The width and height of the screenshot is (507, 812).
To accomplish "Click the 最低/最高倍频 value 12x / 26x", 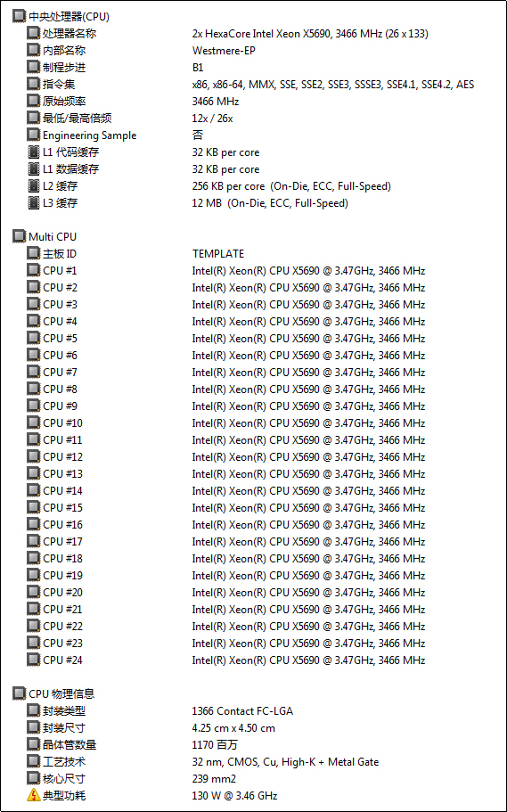I will pyautogui.click(x=212, y=119).
